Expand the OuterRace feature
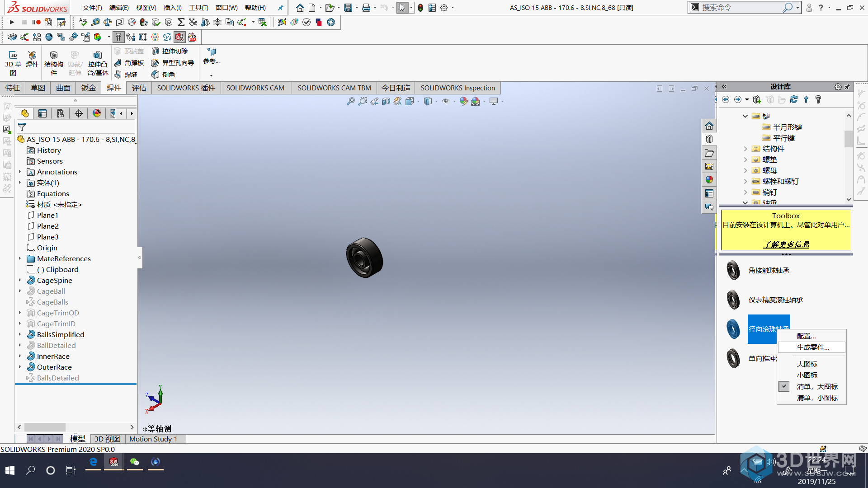868x488 pixels. [x=20, y=367]
